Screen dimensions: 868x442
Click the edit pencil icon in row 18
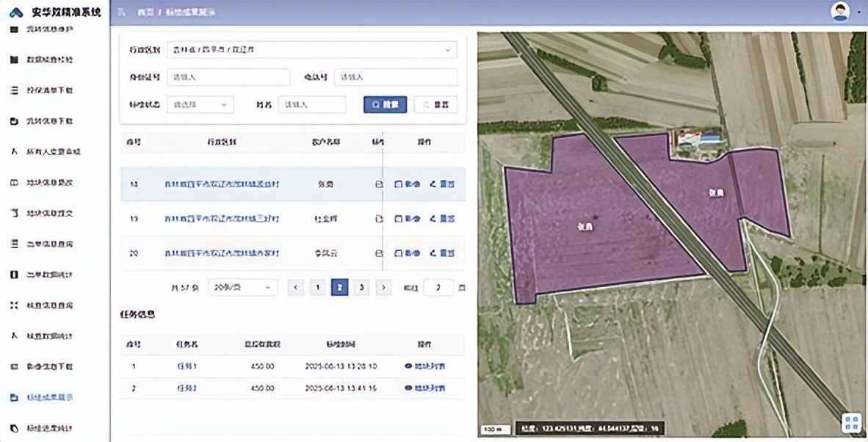[433, 184]
